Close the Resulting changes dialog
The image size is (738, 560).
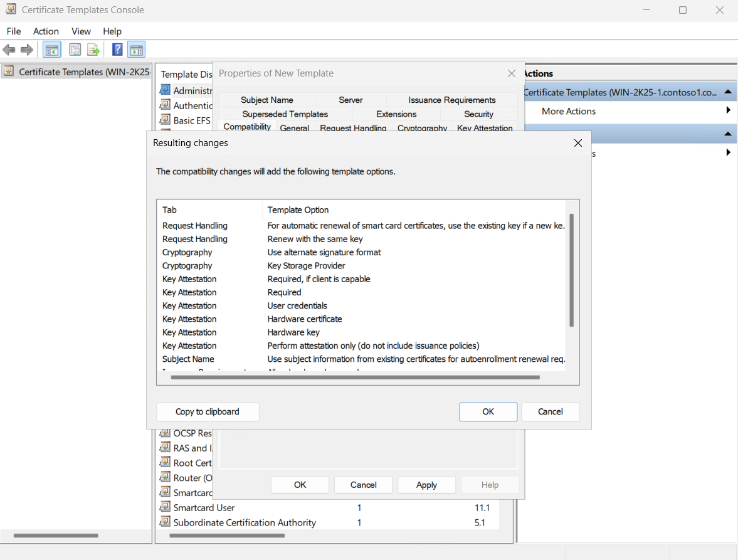578,143
